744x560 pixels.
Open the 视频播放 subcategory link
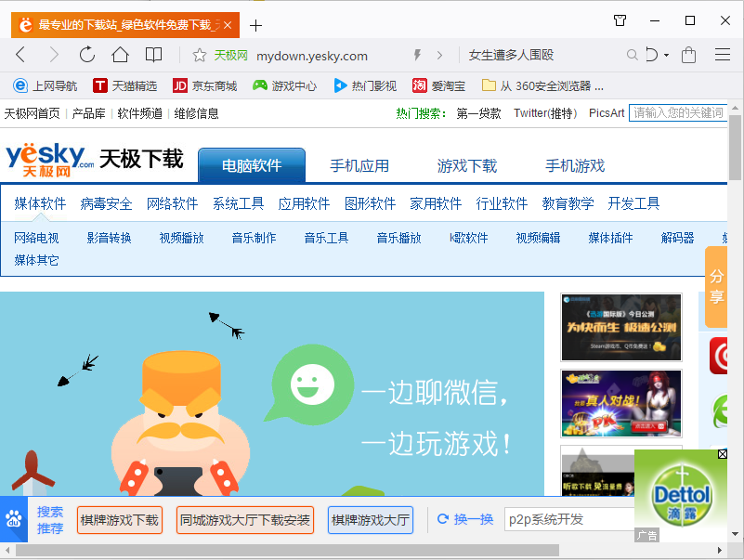pyautogui.click(x=182, y=238)
